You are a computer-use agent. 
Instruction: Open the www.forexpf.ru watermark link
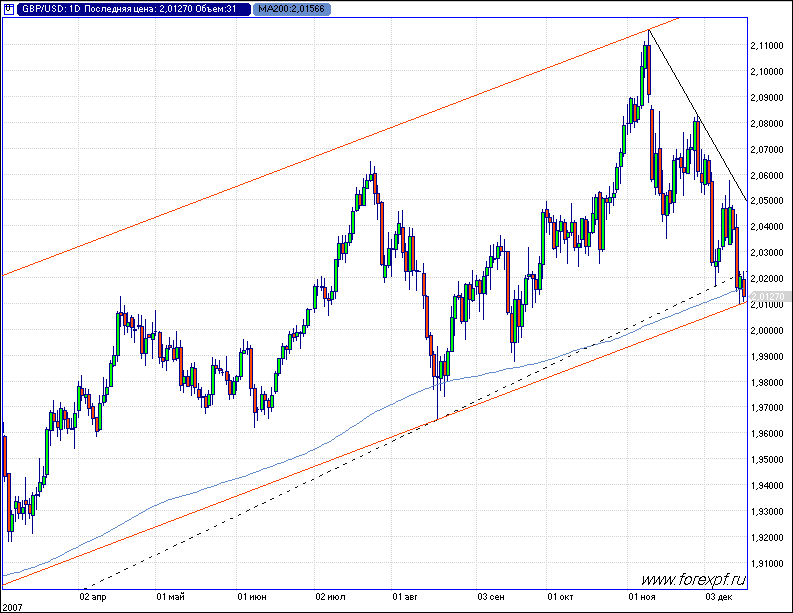click(693, 579)
